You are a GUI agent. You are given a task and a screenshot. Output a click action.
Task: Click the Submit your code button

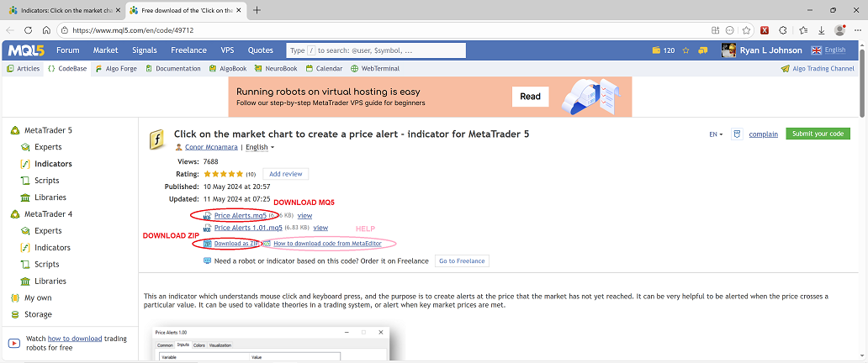[818, 134]
